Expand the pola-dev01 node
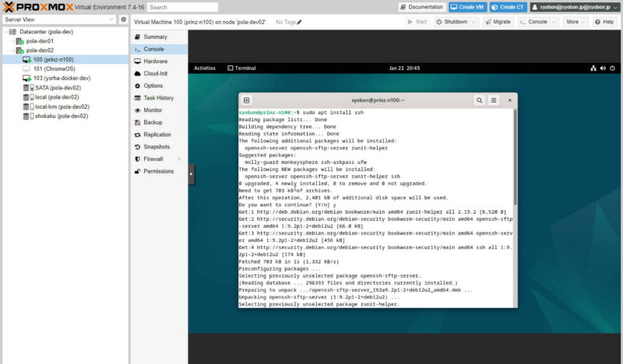 coord(12,41)
